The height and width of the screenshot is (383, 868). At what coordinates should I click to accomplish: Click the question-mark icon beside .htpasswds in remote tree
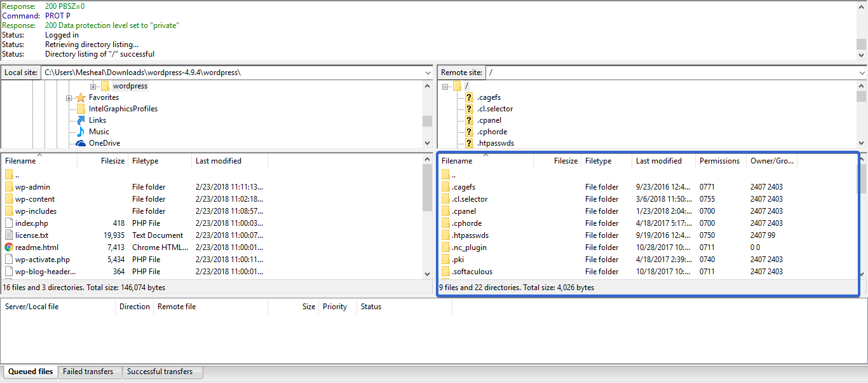tap(469, 143)
